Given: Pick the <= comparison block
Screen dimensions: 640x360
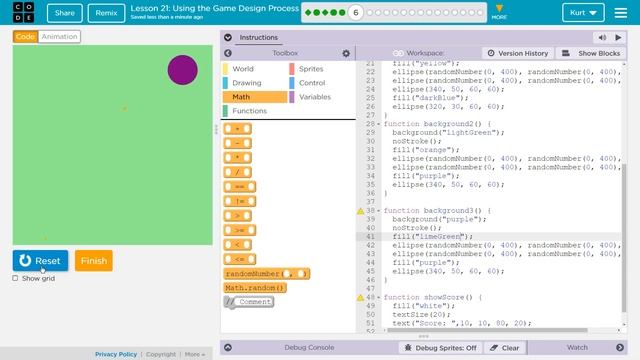Looking at the screenshot, I should click(240, 259).
